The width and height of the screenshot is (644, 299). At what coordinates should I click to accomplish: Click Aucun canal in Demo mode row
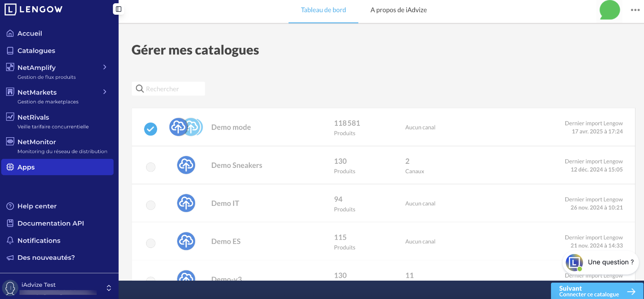pyautogui.click(x=420, y=127)
